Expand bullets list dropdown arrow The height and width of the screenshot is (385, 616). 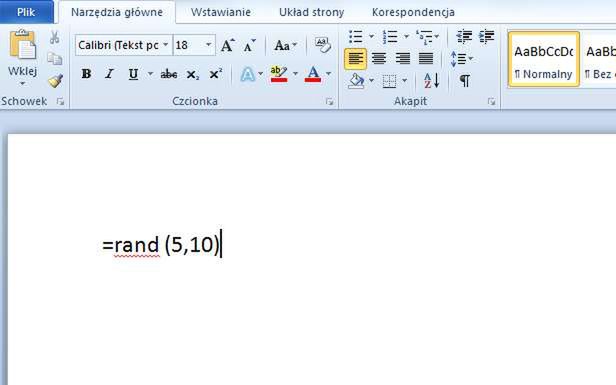[x=371, y=37]
